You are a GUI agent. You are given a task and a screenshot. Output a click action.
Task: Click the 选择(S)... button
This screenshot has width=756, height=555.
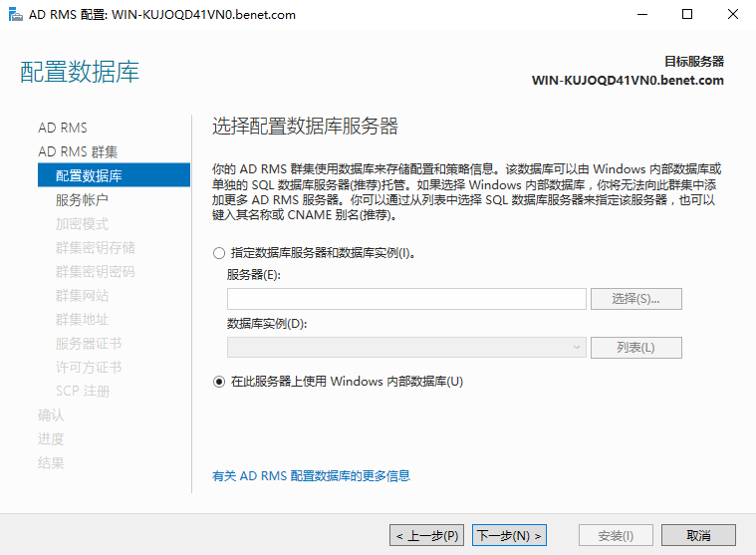pos(635,299)
